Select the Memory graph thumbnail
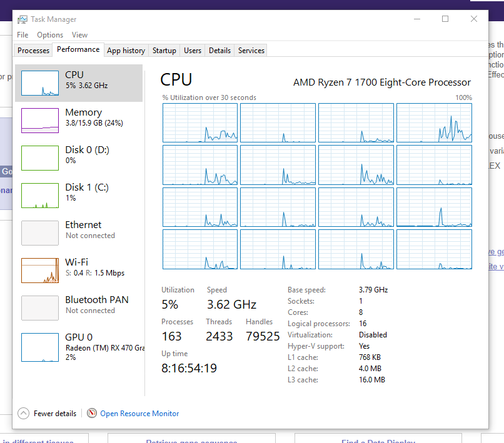Screen dimensions: 504x443 40,121
